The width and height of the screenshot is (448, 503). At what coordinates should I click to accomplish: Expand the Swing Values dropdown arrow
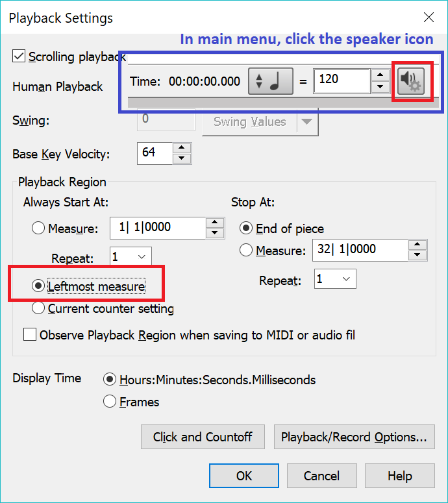click(307, 122)
